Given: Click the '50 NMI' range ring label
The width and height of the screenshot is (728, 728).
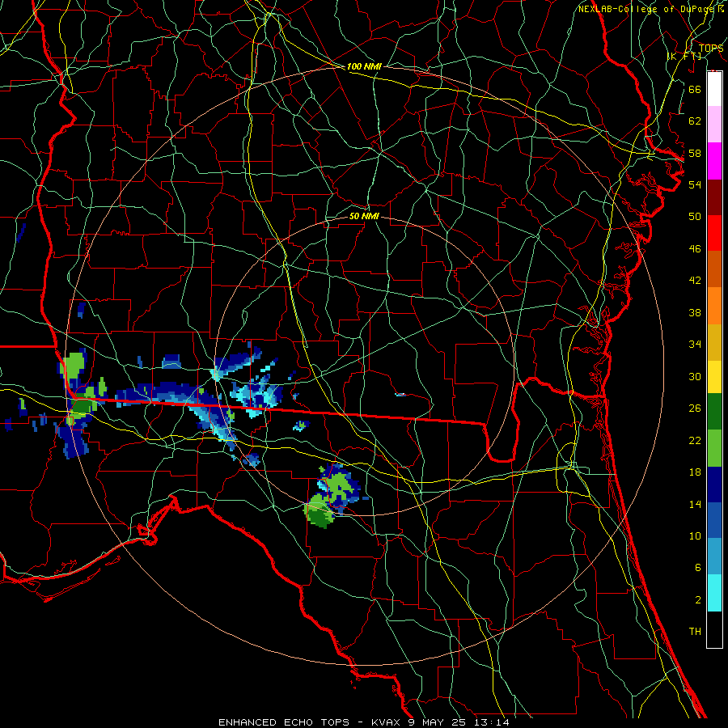Looking at the screenshot, I should coord(364,216).
